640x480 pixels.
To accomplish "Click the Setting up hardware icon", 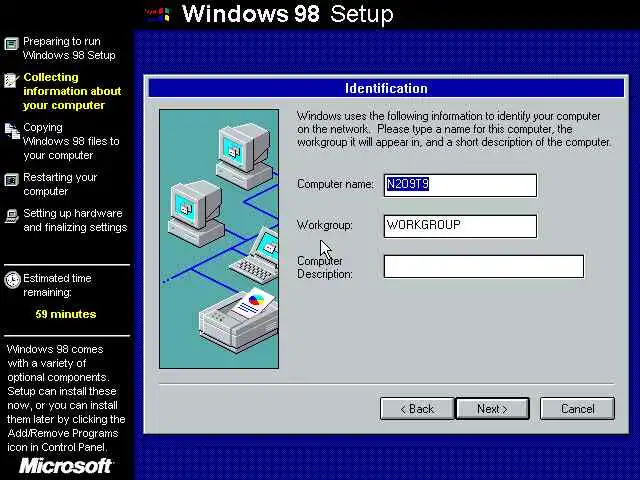I will pos(11,216).
